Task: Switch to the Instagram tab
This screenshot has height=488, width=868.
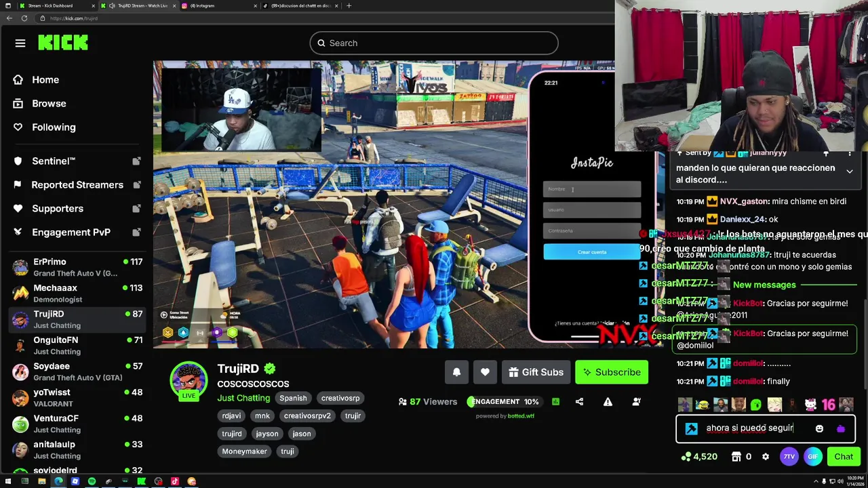Action: (218, 5)
